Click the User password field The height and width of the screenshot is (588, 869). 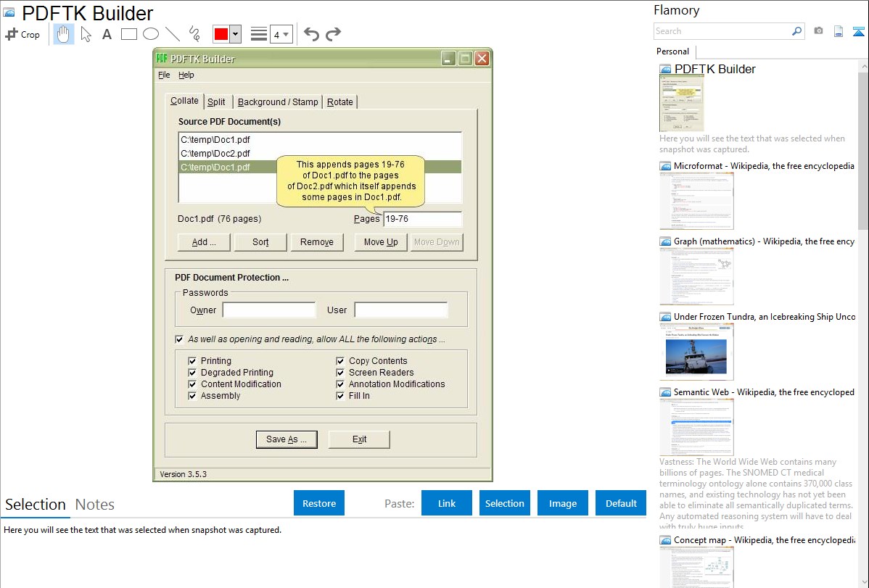(400, 310)
